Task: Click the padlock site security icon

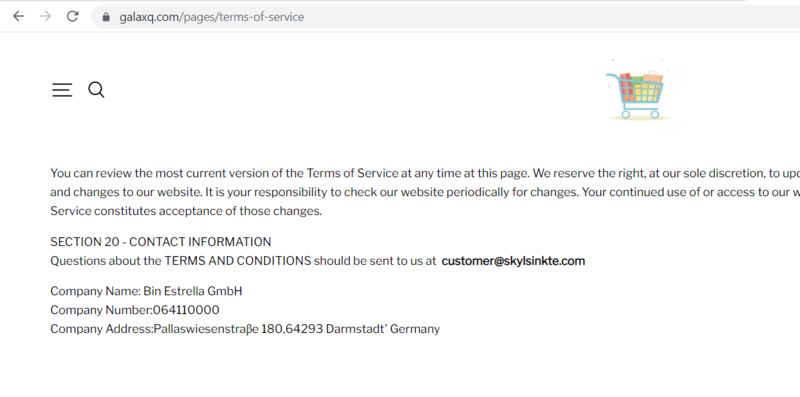Action: tap(106, 17)
